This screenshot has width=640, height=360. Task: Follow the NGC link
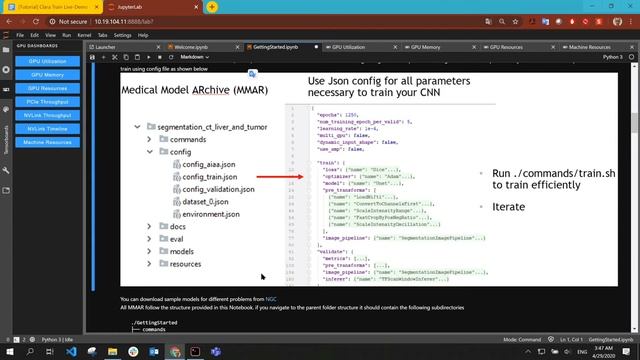point(271,299)
